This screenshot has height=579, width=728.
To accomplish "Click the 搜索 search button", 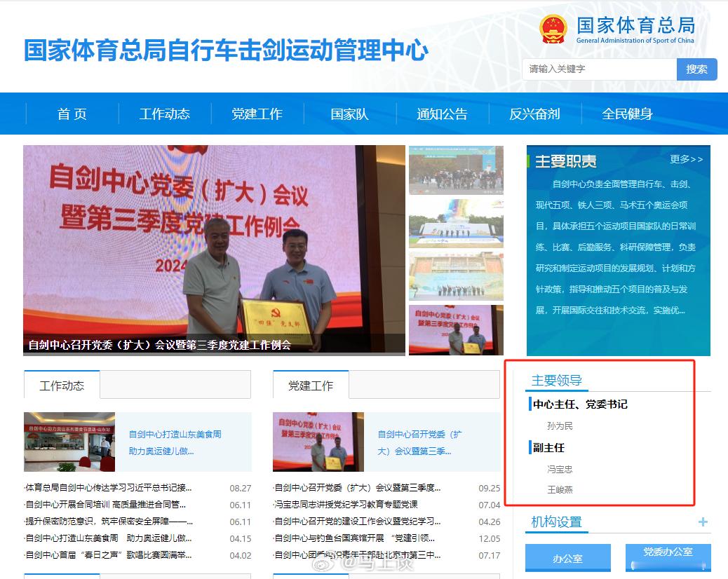I will [x=696, y=69].
